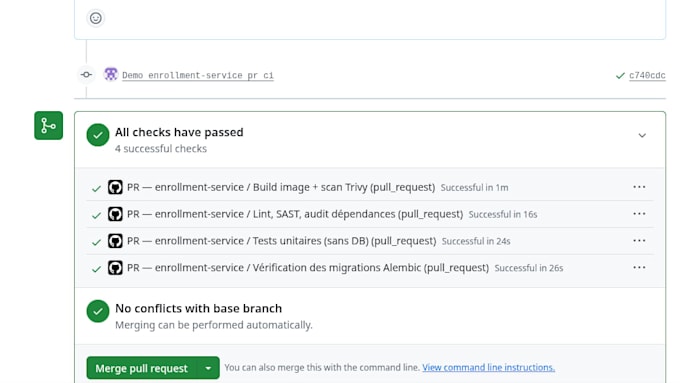
Task: Open the commit author avatar
Action: 111,74
